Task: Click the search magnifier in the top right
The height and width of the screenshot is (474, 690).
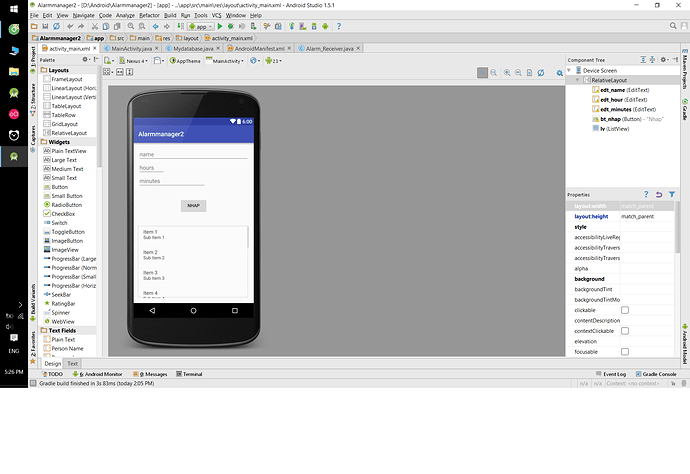Action: click(672, 27)
